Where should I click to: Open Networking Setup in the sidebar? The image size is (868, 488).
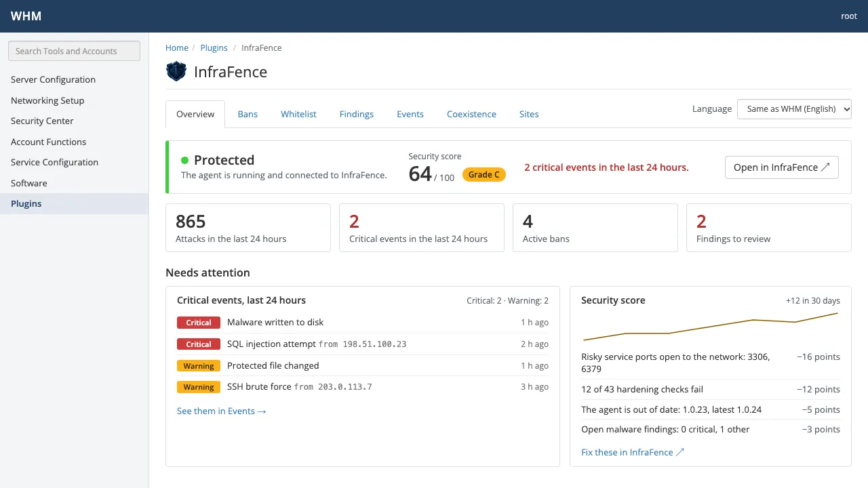coord(74,100)
